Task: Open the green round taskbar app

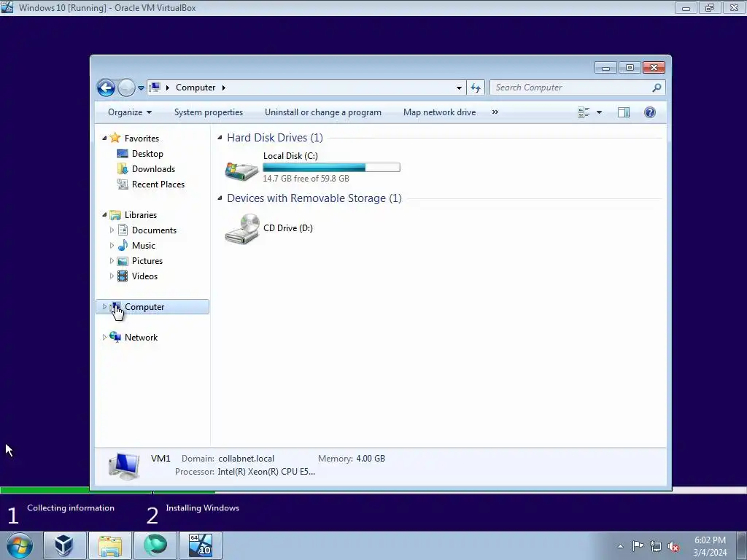Action: pyautogui.click(x=155, y=545)
